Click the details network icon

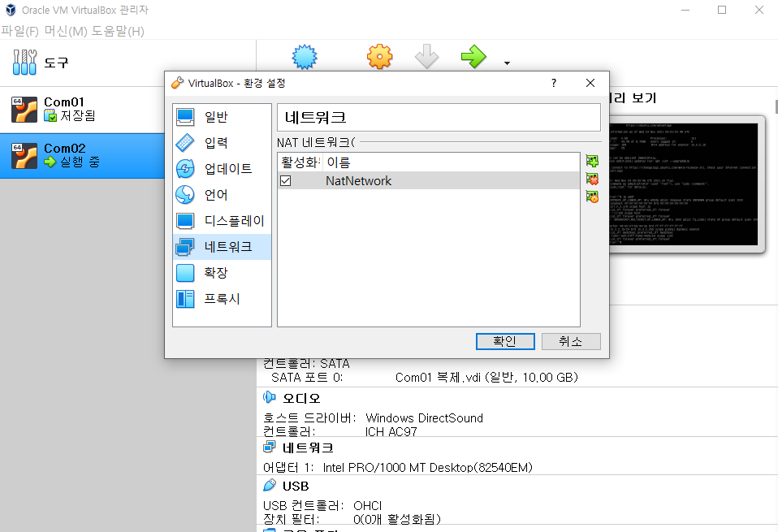point(270,448)
